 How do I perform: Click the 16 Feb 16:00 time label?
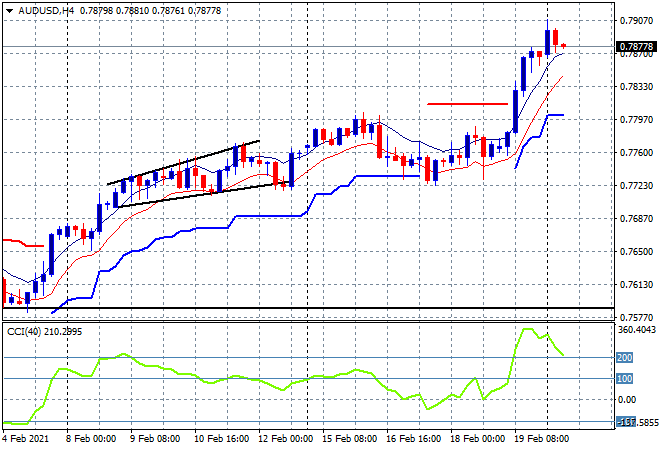[413, 439]
